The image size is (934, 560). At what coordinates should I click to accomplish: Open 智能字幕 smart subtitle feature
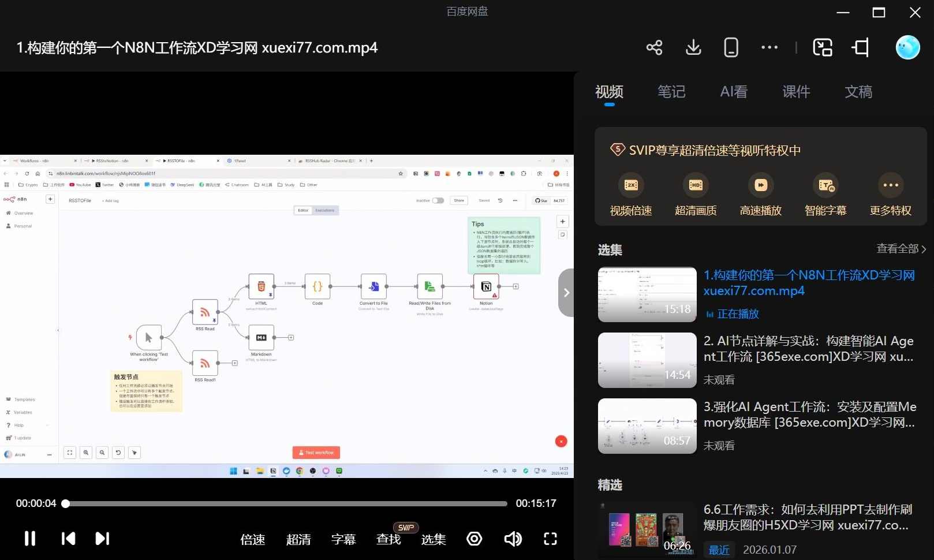tap(825, 193)
